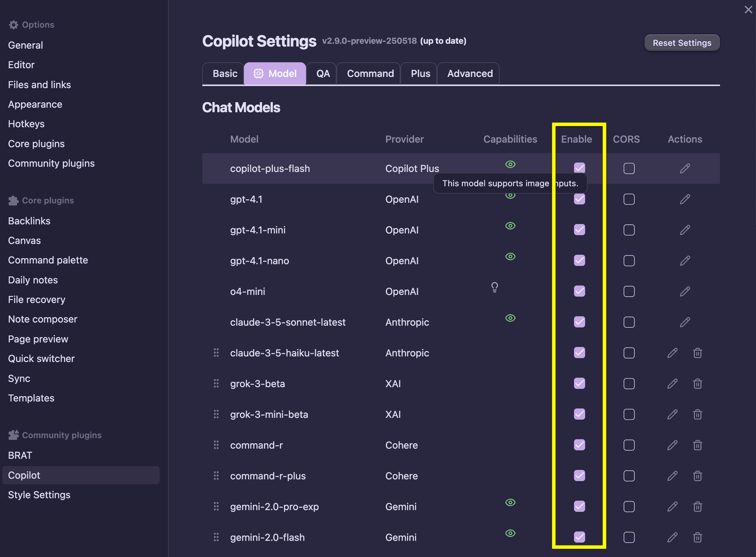Disable the gpt-4.1 model

pyautogui.click(x=579, y=199)
